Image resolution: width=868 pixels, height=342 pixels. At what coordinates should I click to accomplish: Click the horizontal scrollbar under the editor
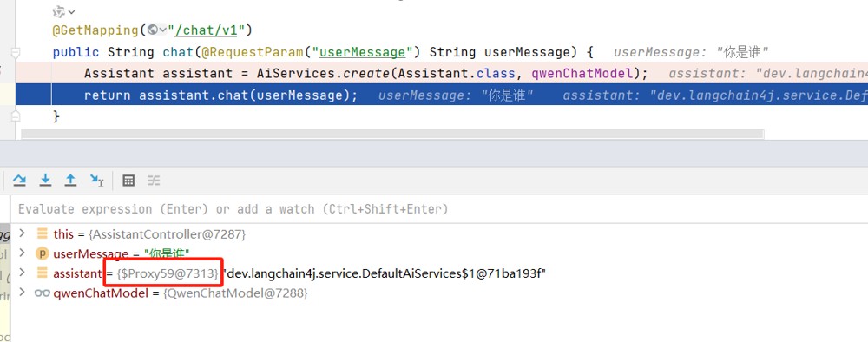click(392, 134)
